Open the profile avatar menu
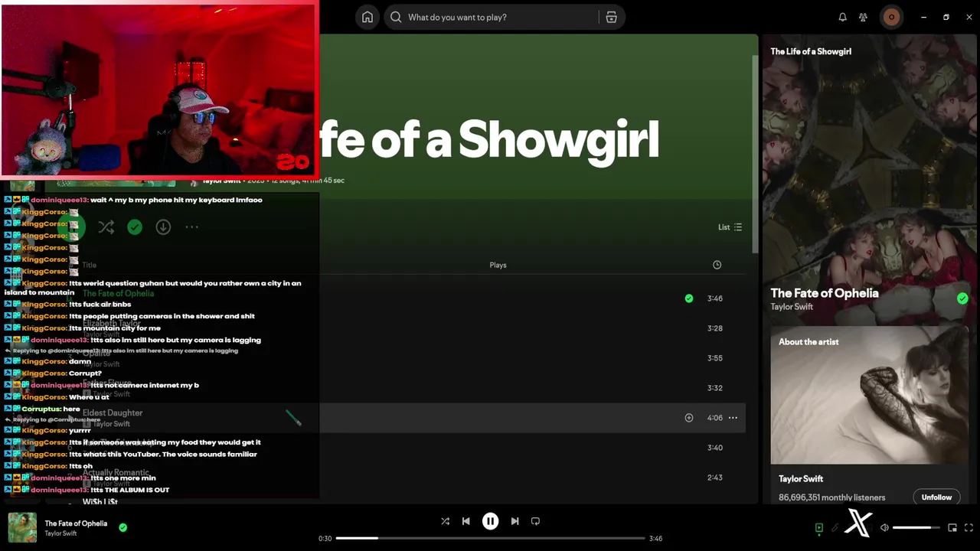Screen dimensions: 980x551 [x=891, y=17]
